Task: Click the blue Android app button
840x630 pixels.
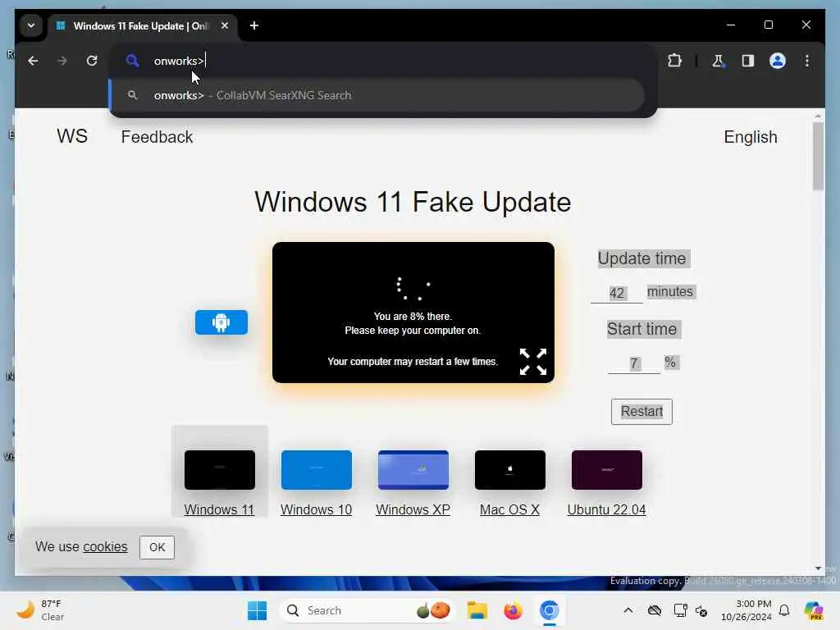Action: [x=221, y=322]
